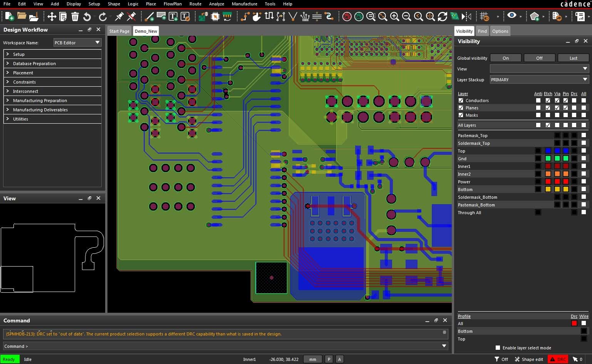Click the Bottom layer yellow Etch swatch
Image resolution: width=592 pixels, height=364 pixels.
(x=548, y=189)
